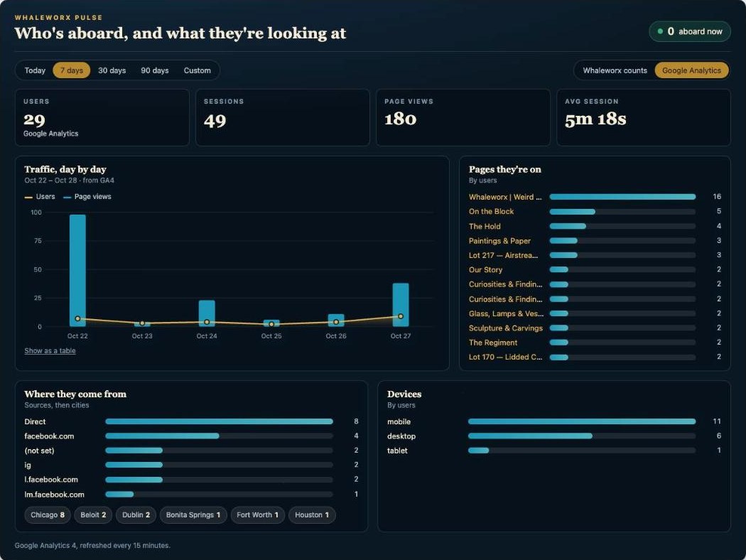The height and width of the screenshot is (560, 746).
Task: Select the Houston 1 city chip
Action: tap(312, 515)
